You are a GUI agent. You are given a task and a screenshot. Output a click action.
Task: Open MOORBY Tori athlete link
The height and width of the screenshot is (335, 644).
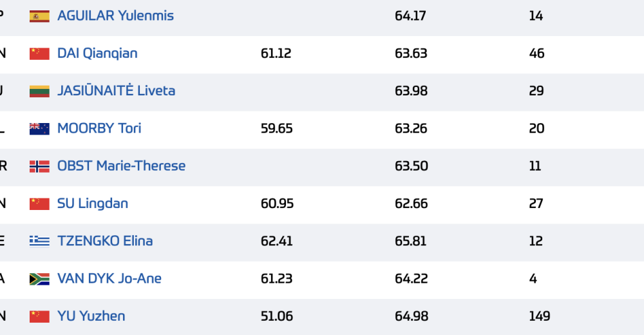[x=99, y=128]
